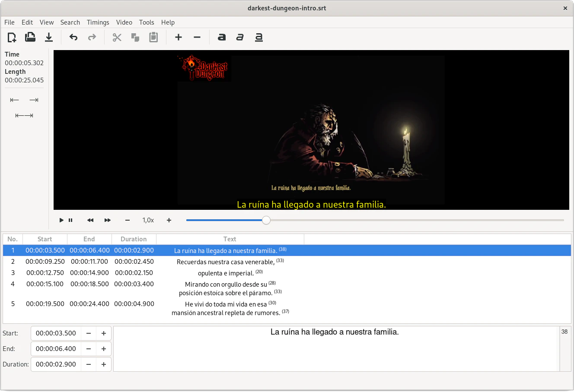
Task: Toggle italic formatting on the subtitle text
Action: (240, 37)
